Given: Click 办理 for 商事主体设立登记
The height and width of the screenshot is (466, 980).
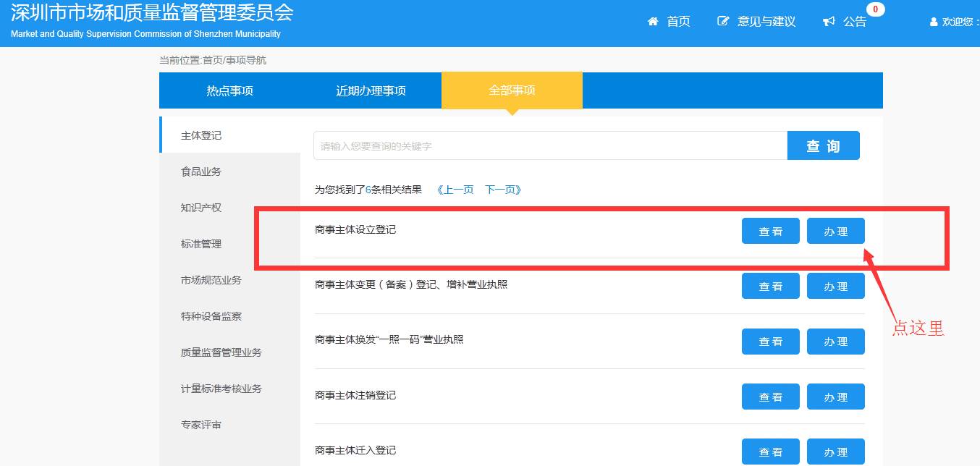Looking at the screenshot, I should tap(835, 230).
